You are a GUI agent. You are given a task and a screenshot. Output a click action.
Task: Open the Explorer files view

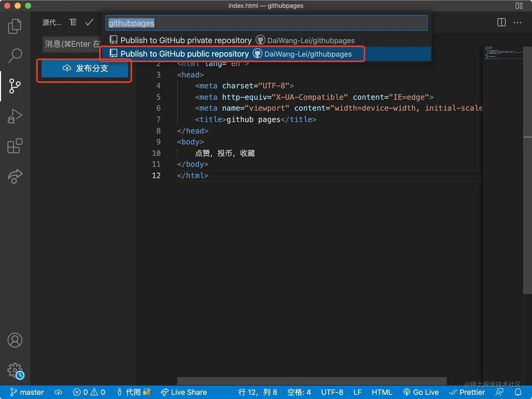(15, 26)
